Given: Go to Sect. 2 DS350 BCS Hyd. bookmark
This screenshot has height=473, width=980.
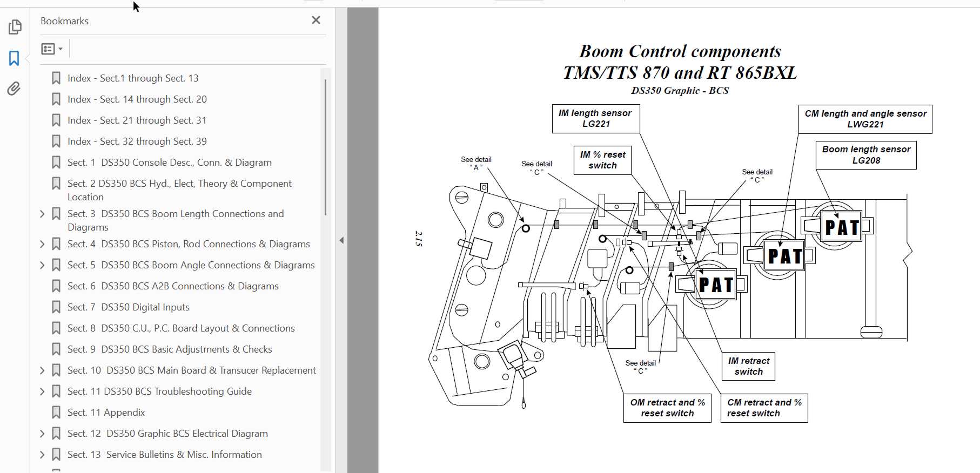Looking at the screenshot, I should point(179,190).
